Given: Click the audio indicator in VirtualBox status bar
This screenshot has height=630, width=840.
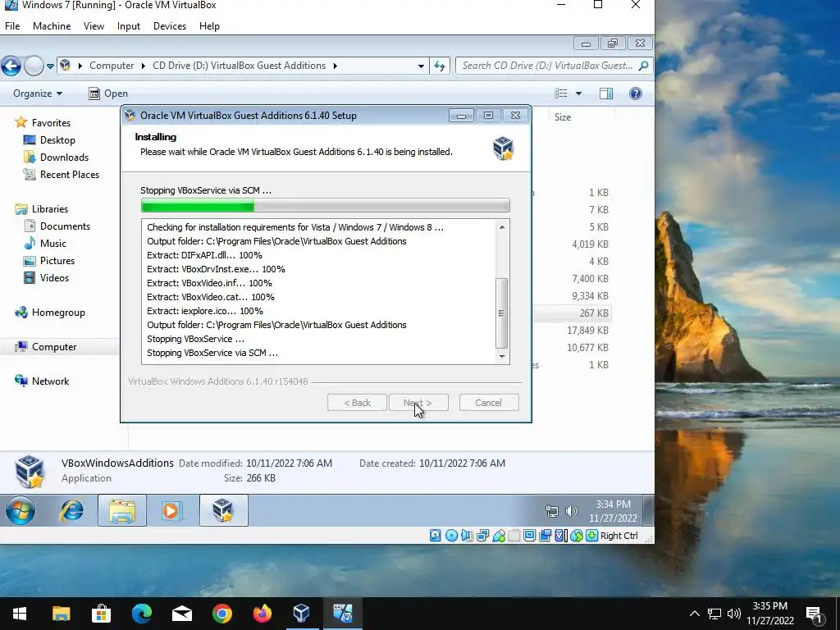Looking at the screenshot, I should 467,535.
